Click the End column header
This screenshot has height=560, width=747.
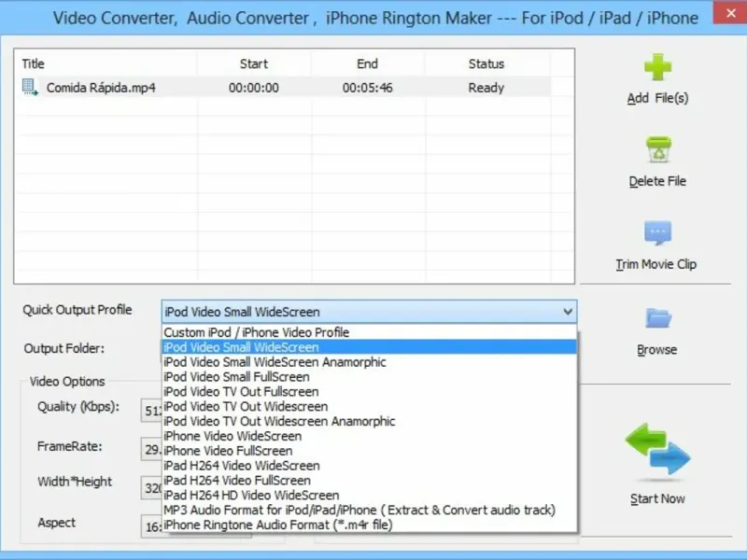click(367, 63)
